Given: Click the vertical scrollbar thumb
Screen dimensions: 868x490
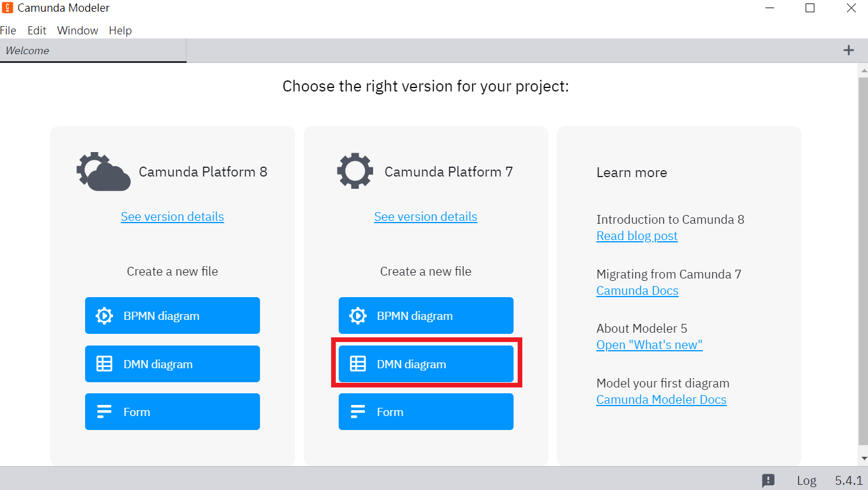Looking at the screenshot, I should click(x=863, y=261).
